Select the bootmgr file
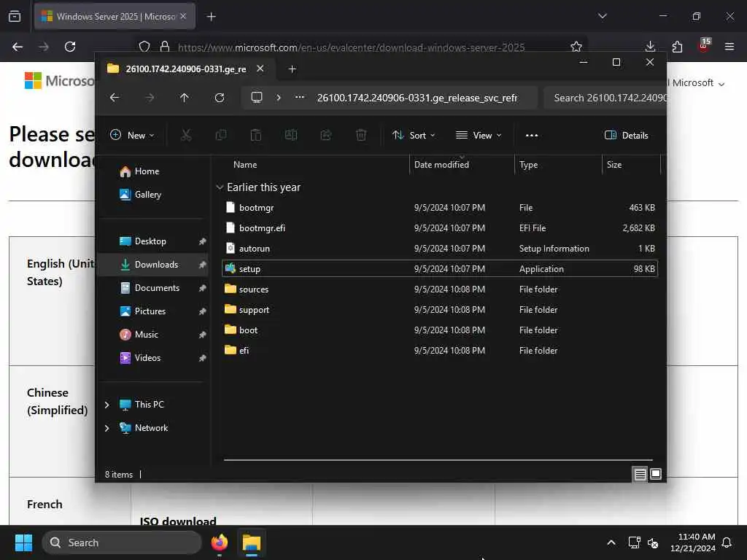Screen dimensions: 747x560 click(x=439, y=208)
